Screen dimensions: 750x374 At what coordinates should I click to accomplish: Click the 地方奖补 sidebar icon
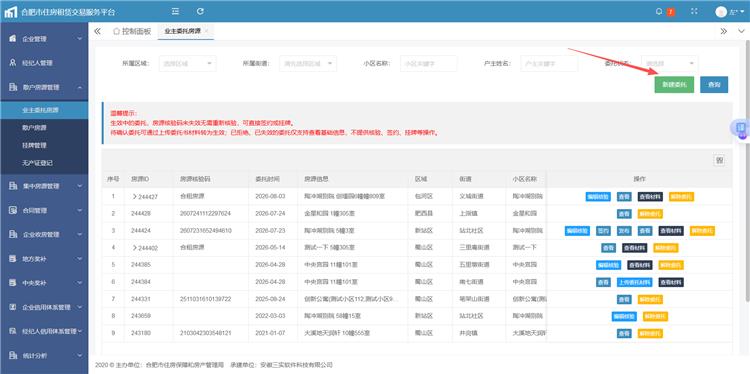click(13, 258)
